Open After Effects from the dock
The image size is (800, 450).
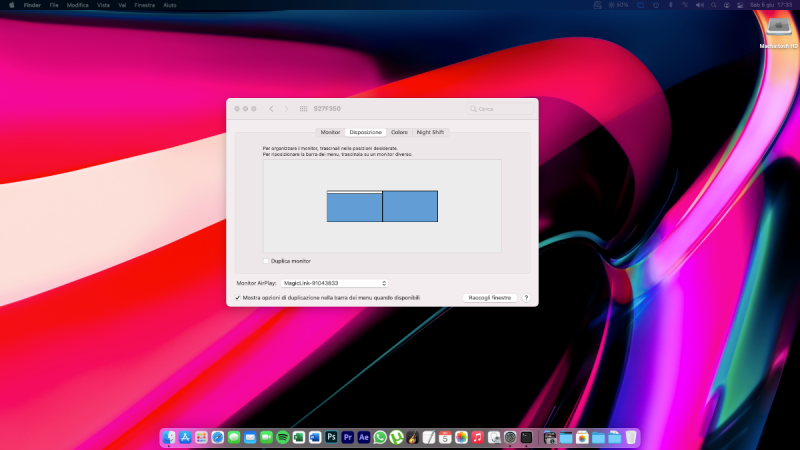[364, 438]
